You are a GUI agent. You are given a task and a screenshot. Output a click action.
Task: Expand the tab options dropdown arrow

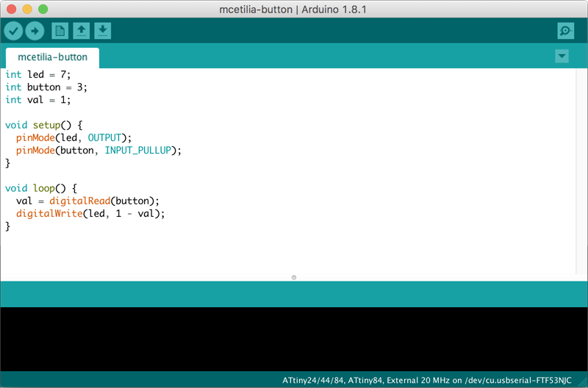(562, 57)
